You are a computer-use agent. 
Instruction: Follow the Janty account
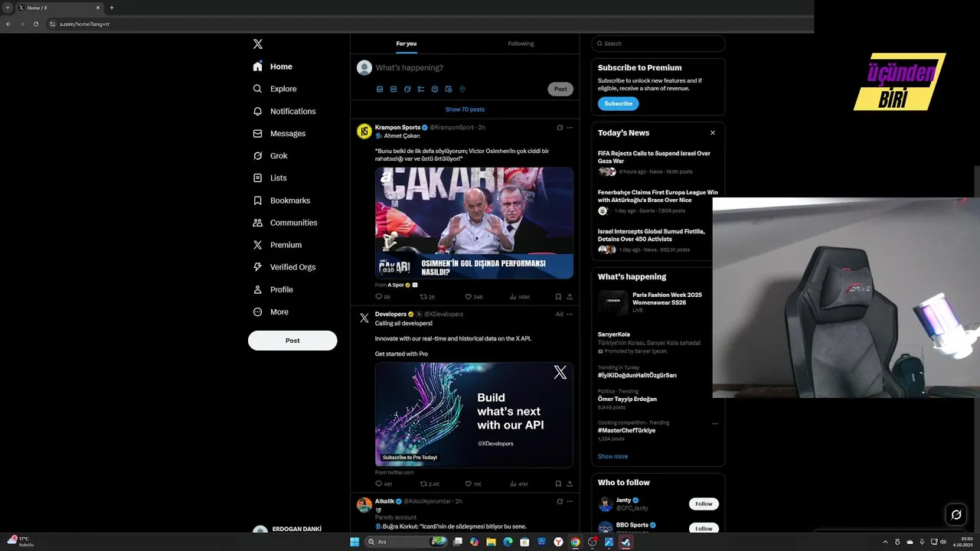(x=704, y=504)
